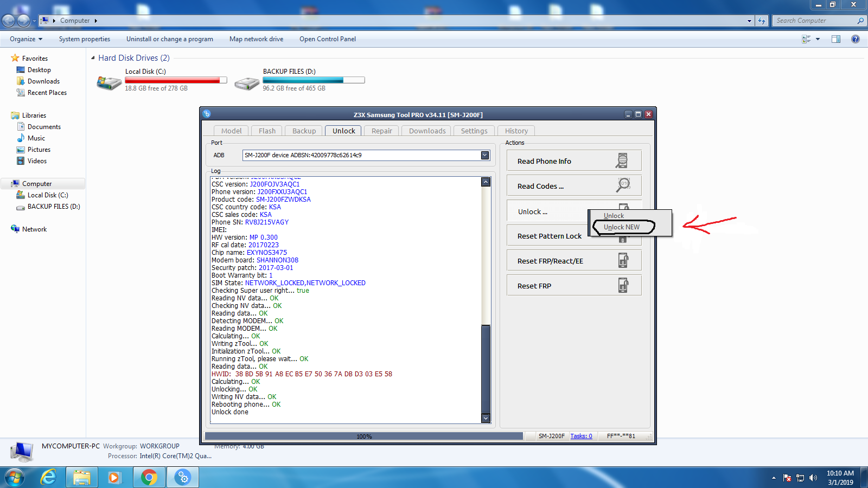
Task: Open Windows Explorer taskbar icon
Action: click(82, 477)
